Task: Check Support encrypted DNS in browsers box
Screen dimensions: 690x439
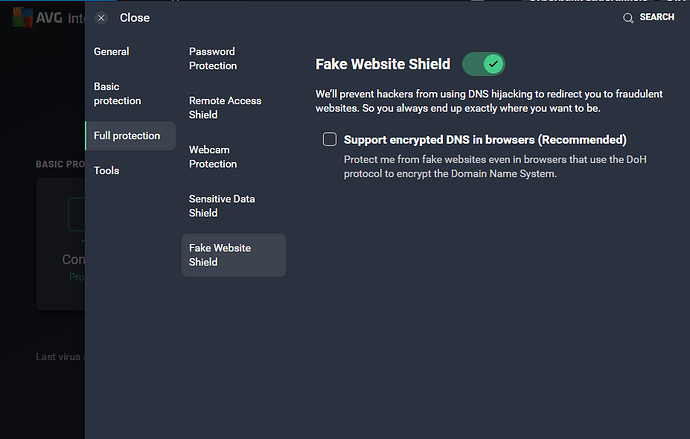Action: tap(329, 140)
